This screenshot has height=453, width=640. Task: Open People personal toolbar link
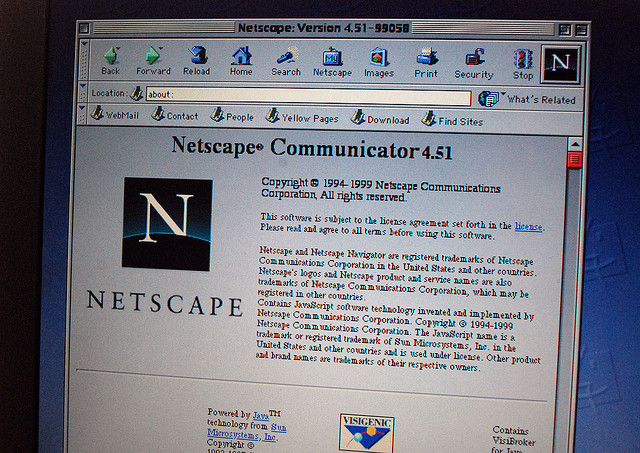coord(232,116)
